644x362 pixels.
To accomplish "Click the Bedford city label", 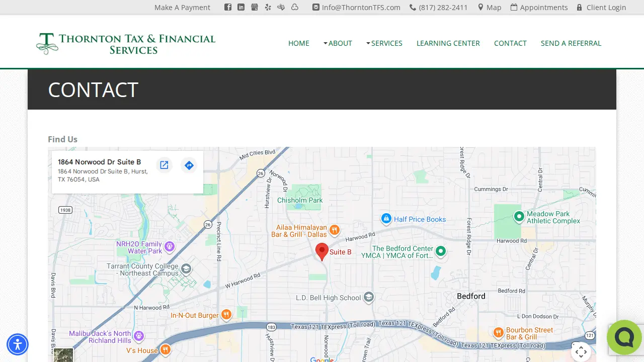I will [x=471, y=296].
